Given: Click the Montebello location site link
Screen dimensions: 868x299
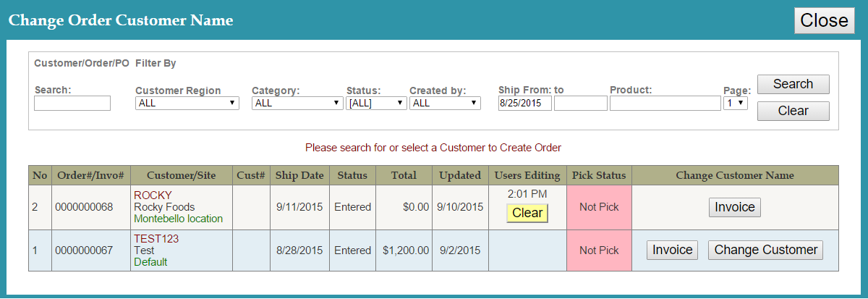Looking at the screenshot, I should click(x=178, y=219).
